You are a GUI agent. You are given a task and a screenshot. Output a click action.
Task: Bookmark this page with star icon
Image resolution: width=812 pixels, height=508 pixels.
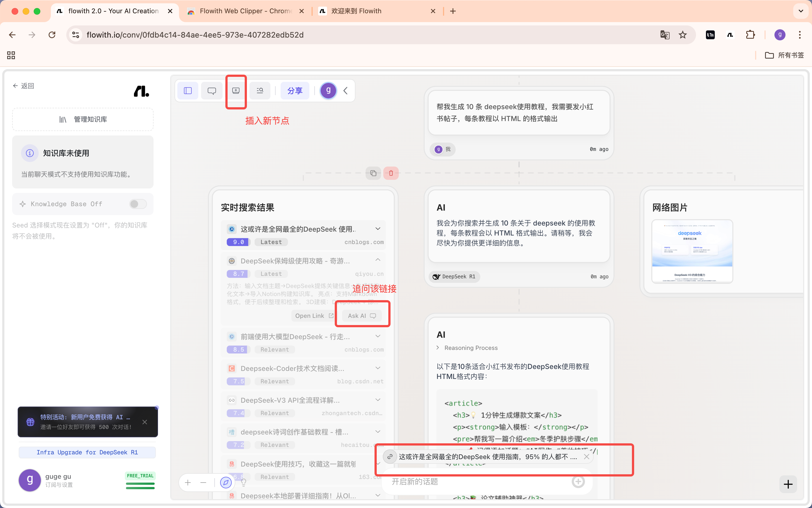tap(683, 35)
